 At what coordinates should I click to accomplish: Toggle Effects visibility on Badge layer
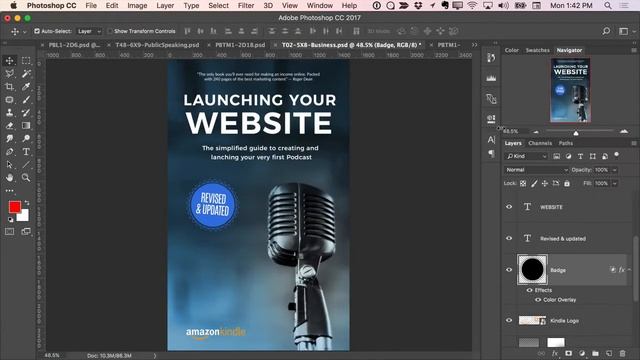click(x=529, y=290)
